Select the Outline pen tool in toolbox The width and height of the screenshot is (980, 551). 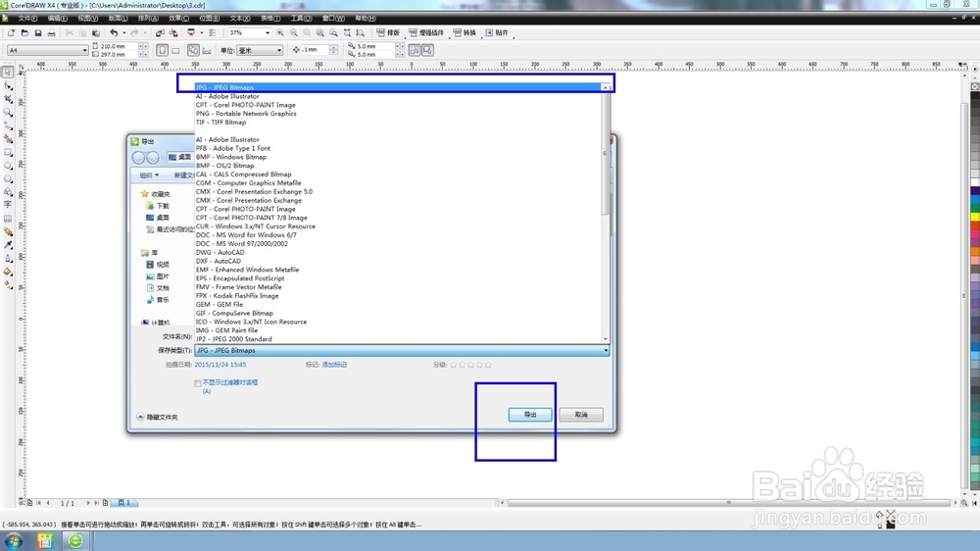coord(8,258)
